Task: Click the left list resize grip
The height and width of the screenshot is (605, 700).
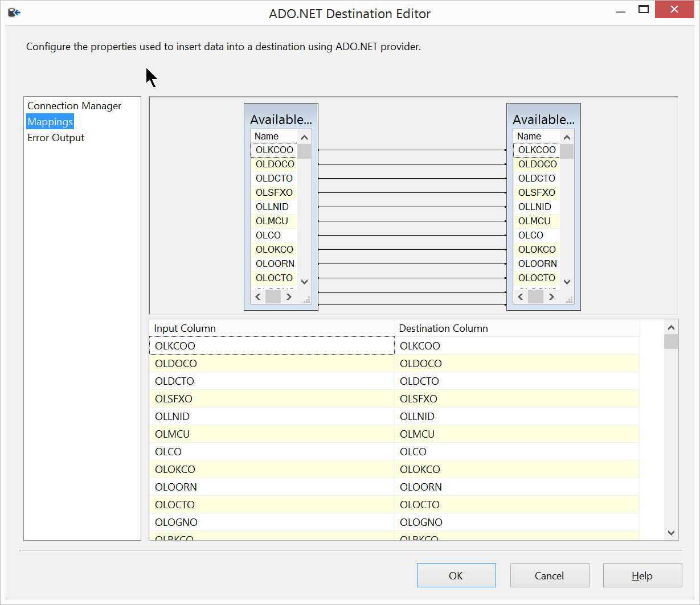Action: pyautogui.click(x=306, y=299)
